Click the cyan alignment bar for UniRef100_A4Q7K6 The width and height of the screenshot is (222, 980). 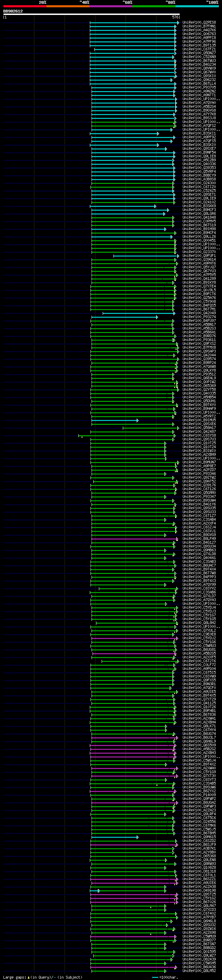(x=133, y=30)
